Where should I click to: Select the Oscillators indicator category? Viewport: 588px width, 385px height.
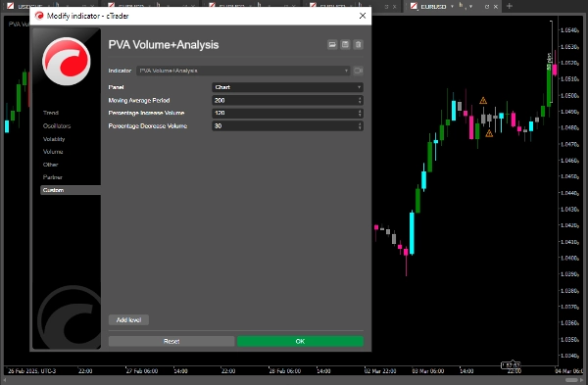point(57,126)
